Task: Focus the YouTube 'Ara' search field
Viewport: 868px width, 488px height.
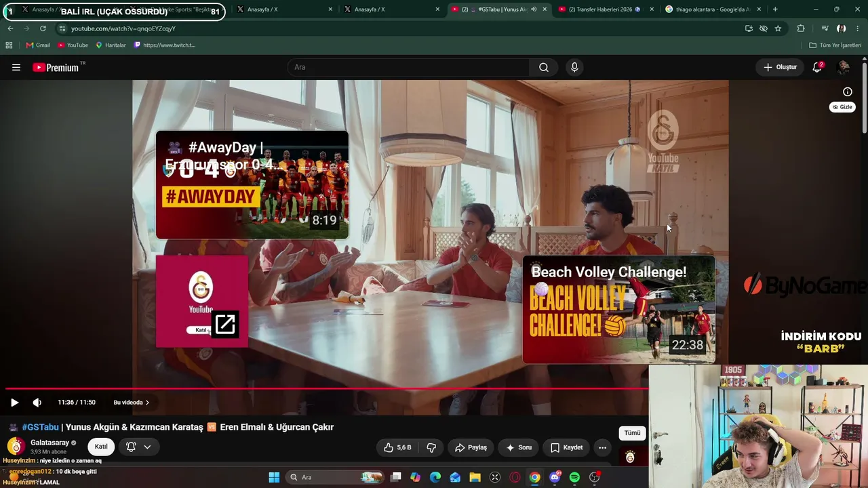Action: click(x=408, y=67)
